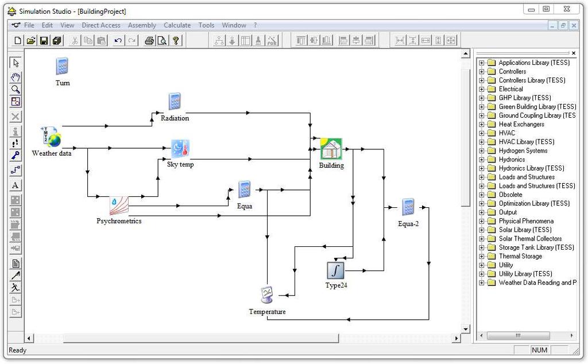Select the Weather data component icon

click(51, 137)
